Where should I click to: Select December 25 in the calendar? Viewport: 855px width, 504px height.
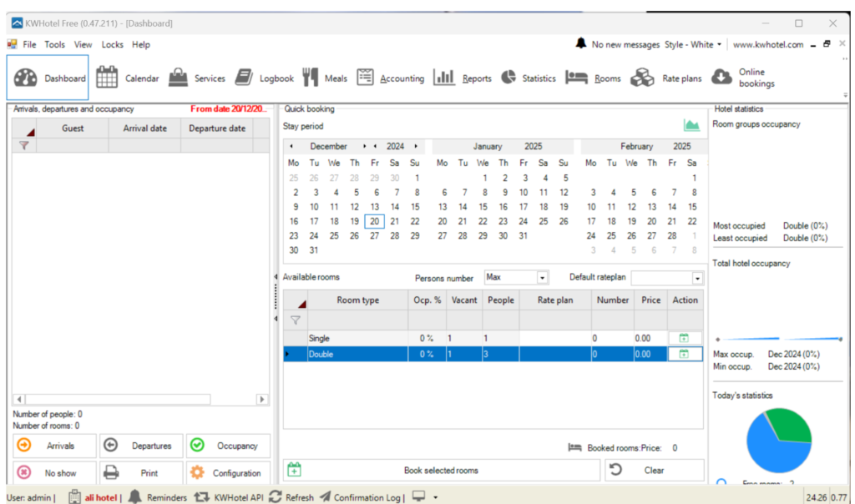(x=334, y=235)
